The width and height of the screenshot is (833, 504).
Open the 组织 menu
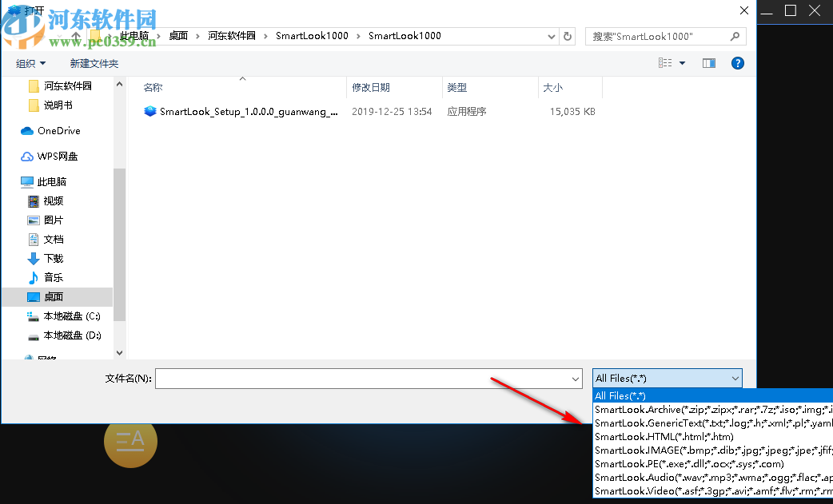coord(31,64)
